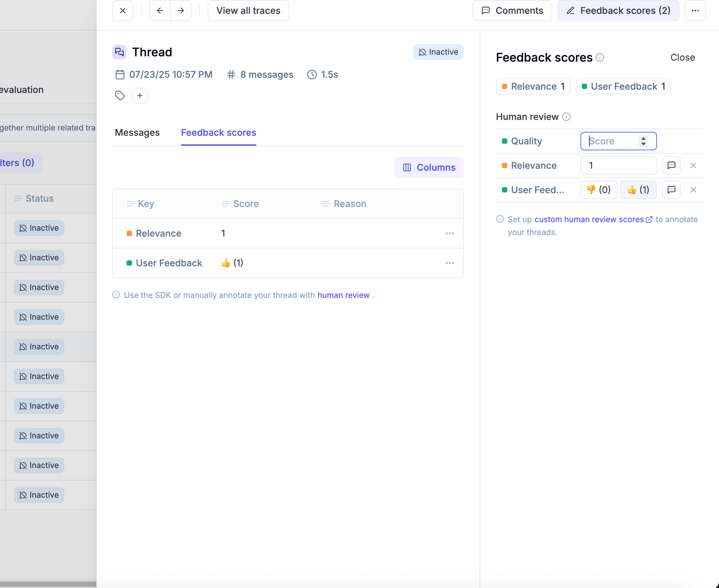Click the Quality score input field
The image size is (719, 588).
(612, 141)
